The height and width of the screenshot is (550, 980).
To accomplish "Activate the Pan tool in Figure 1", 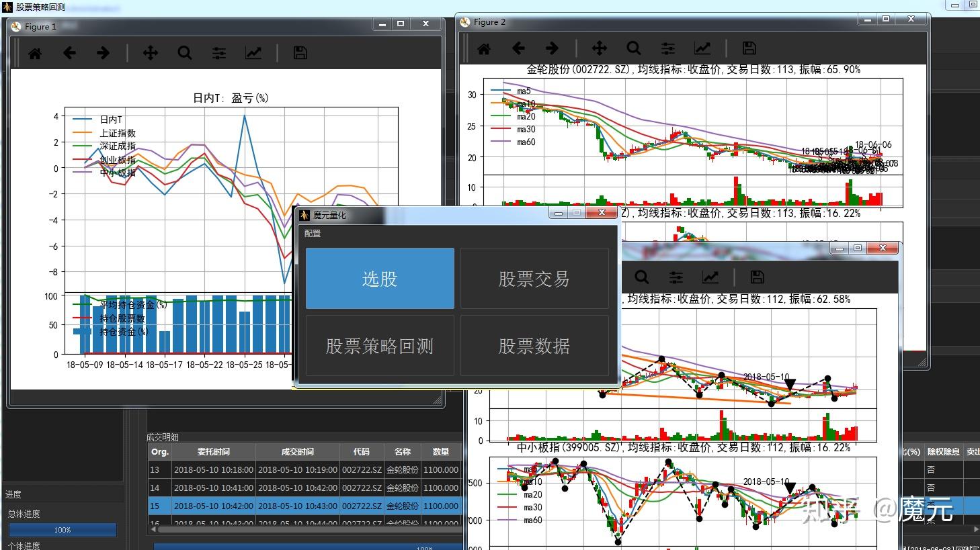I will (x=151, y=52).
